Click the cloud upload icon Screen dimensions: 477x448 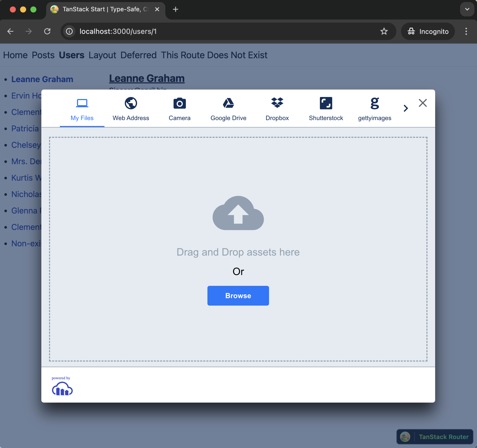tap(238, 213)
